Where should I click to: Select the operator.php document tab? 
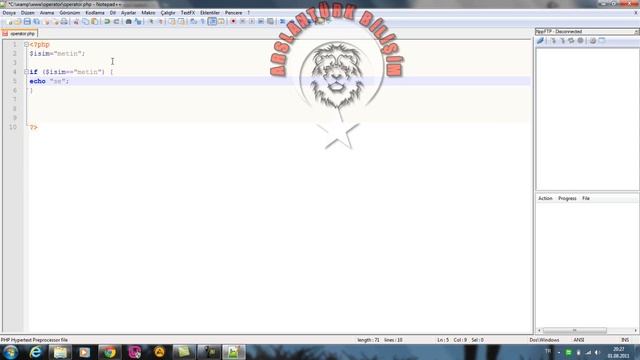pyautogui.click(x=19, y=33)
